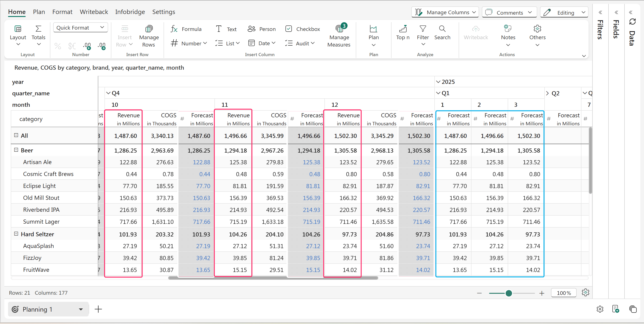Open the Top n analysis tool
644x324 pixels.
[403, 29]
